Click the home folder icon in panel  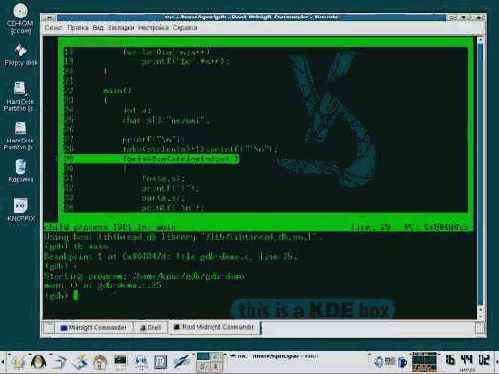tap(100, 362)
